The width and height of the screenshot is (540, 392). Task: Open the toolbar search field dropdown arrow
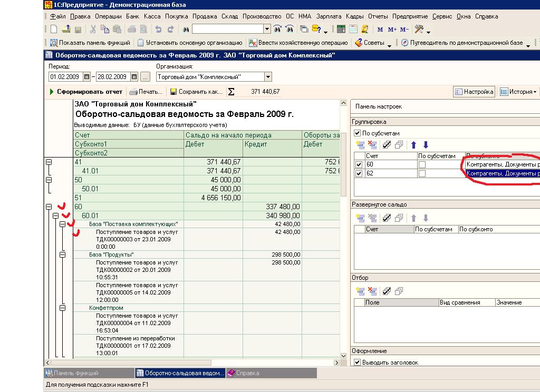click(x=267, y=30)
